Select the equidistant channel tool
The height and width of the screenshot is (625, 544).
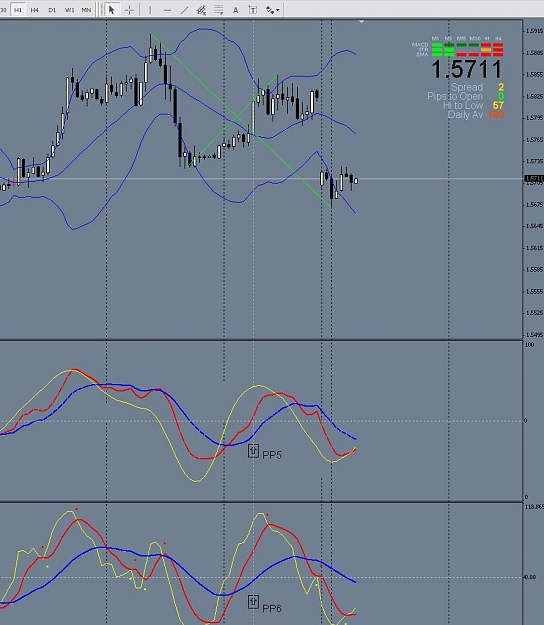201,10
